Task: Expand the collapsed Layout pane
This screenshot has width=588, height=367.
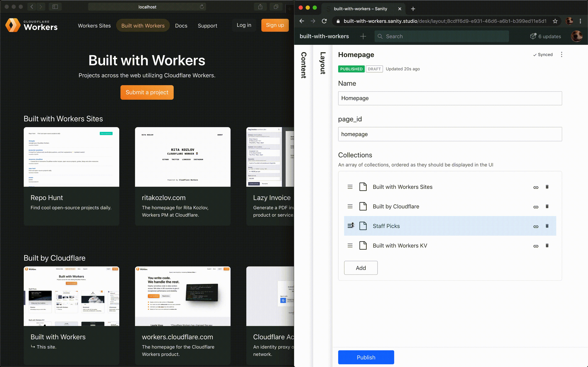Action: pyautogui.click(x=322, y=63)
